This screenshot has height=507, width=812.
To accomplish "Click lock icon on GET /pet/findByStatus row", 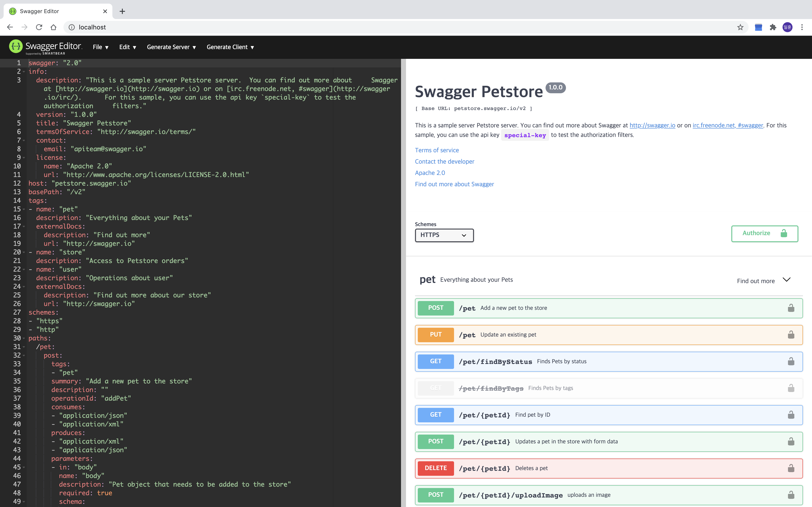I will 791,361.
